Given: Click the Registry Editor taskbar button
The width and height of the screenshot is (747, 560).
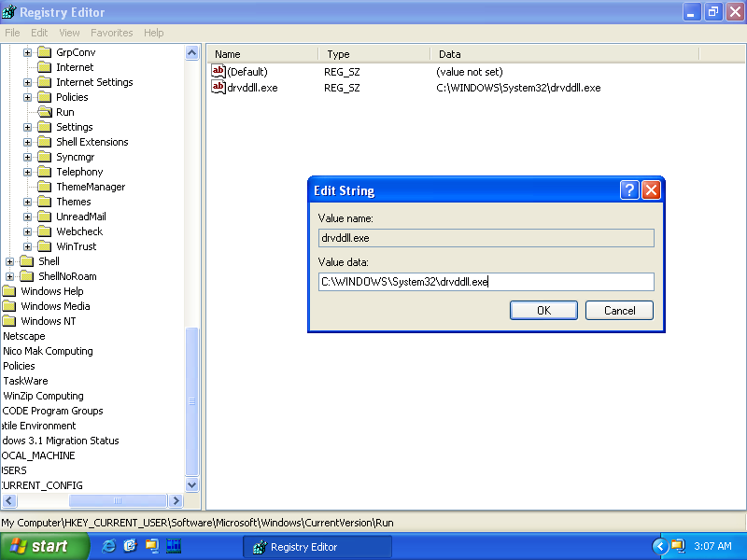Looking at the screenshot, I should point(317,547).
